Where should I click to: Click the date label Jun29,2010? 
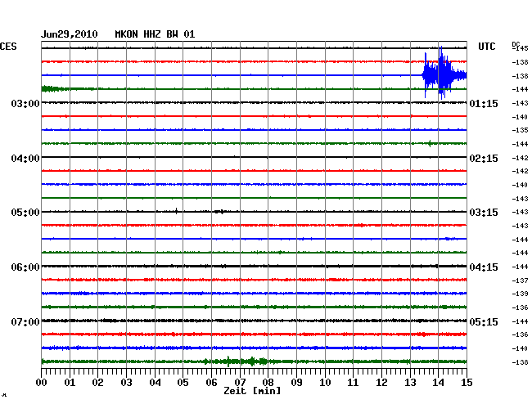(70, 34)
